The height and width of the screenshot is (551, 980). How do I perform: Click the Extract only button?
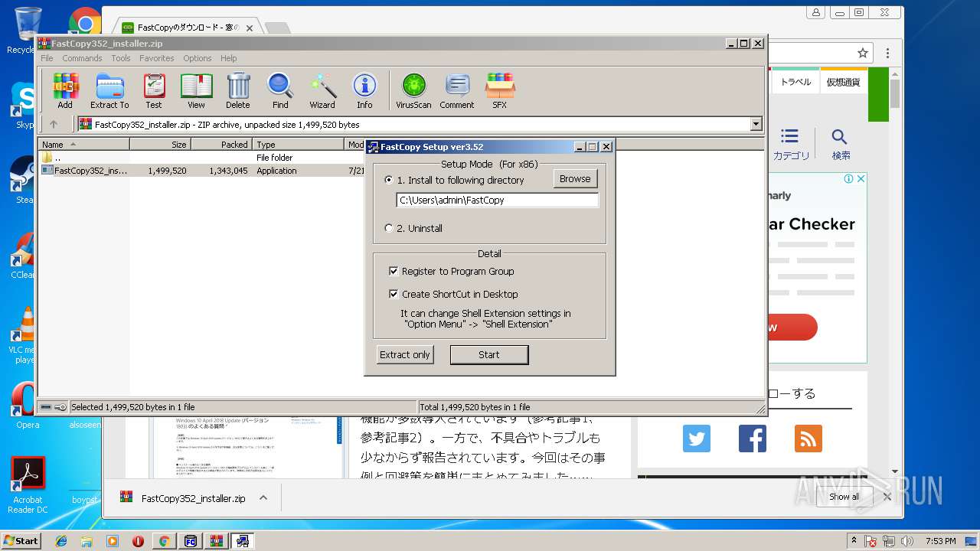pyautogui.click(x=405, y=354)
